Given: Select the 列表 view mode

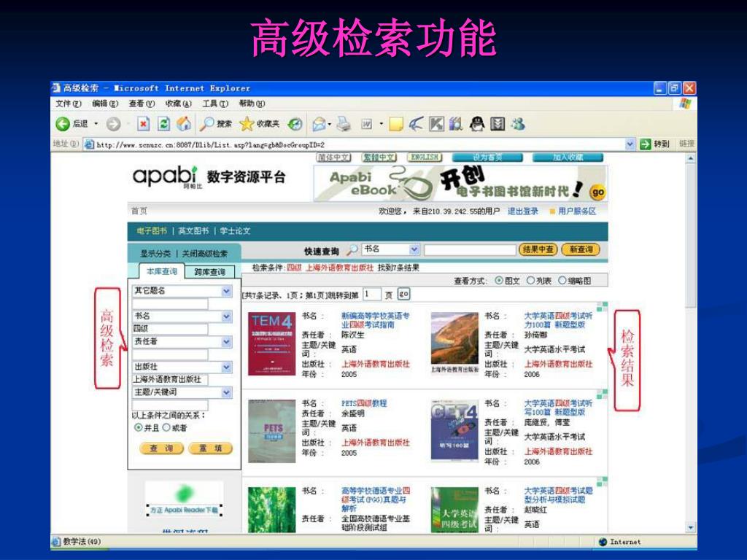Looking at the screenshot, I should tap(530, 281).
